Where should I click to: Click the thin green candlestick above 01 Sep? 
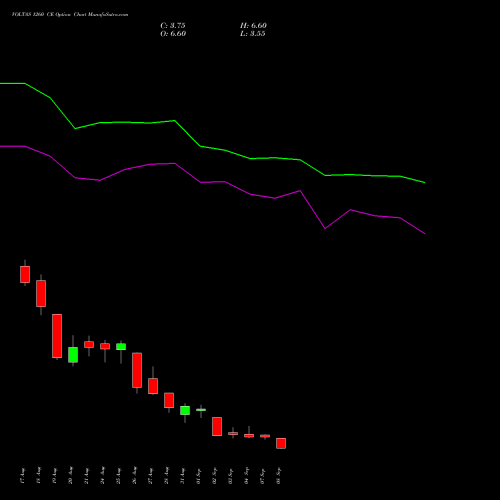click(201, 410)
